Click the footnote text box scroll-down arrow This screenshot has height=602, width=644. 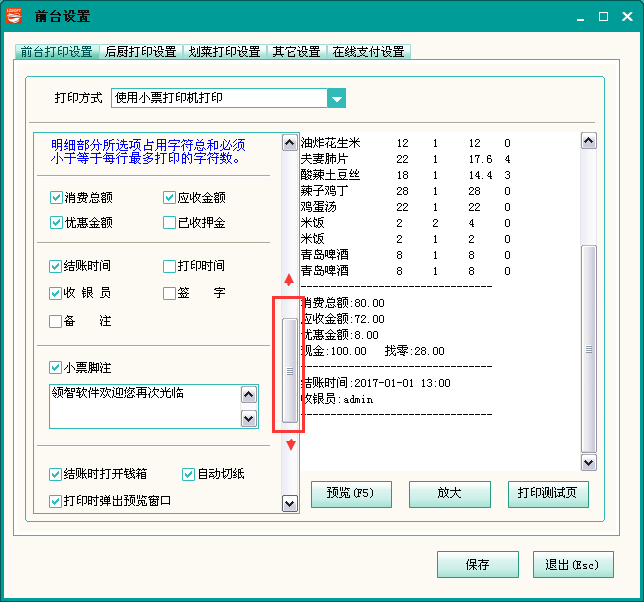pyautogui.click(x=248, y=419)
